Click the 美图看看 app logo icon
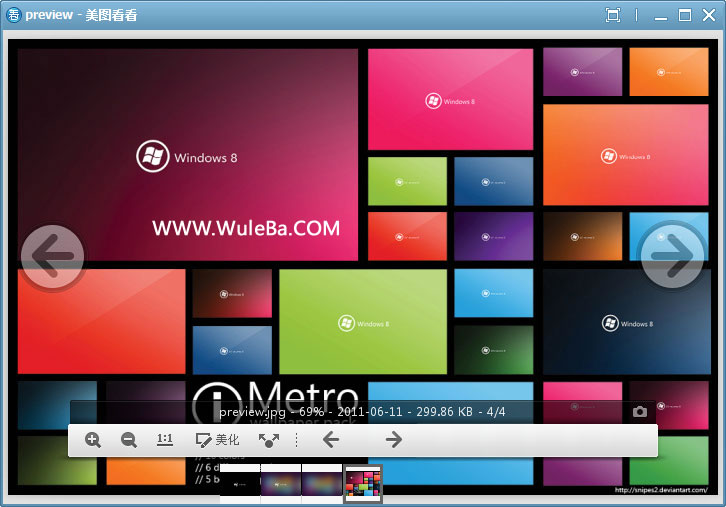The width and height of the screenshot is (726, 507). point(13,15)
